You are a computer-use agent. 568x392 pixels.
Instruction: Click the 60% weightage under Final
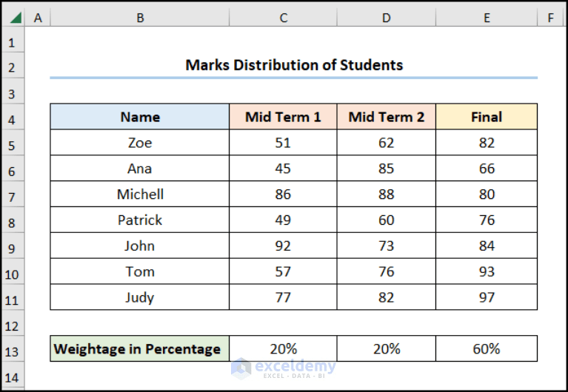pos(487,348)
